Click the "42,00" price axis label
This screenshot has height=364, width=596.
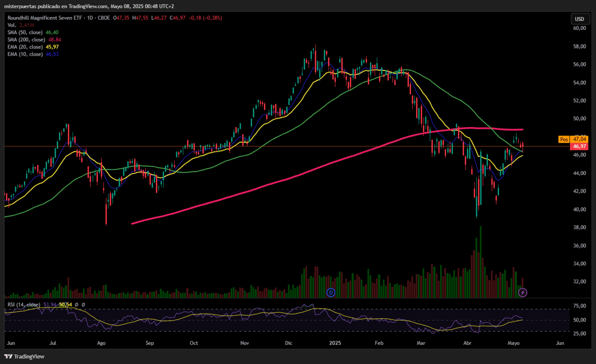(579, 191)
